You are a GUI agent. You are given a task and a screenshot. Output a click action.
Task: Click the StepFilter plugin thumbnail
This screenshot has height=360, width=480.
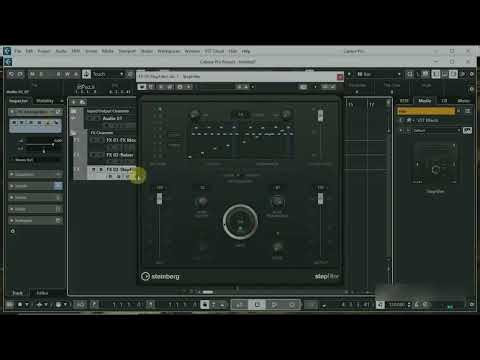[436, 163]
